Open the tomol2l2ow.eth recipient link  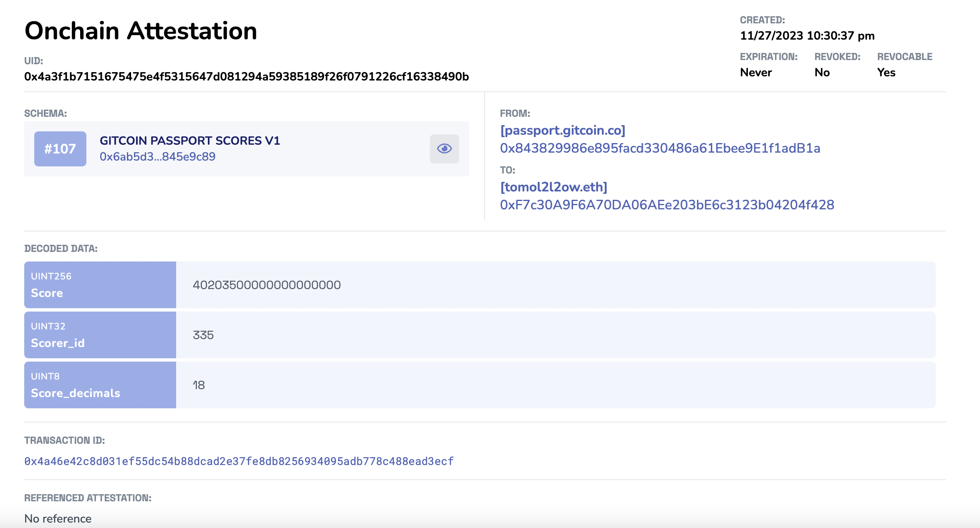[x=553, y=187]
